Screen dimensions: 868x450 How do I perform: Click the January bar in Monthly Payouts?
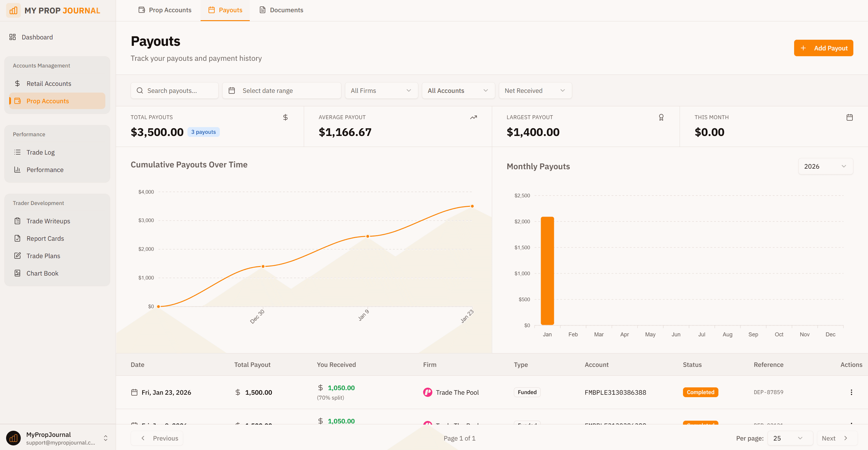pyautogui.click(x=547, y=271)
